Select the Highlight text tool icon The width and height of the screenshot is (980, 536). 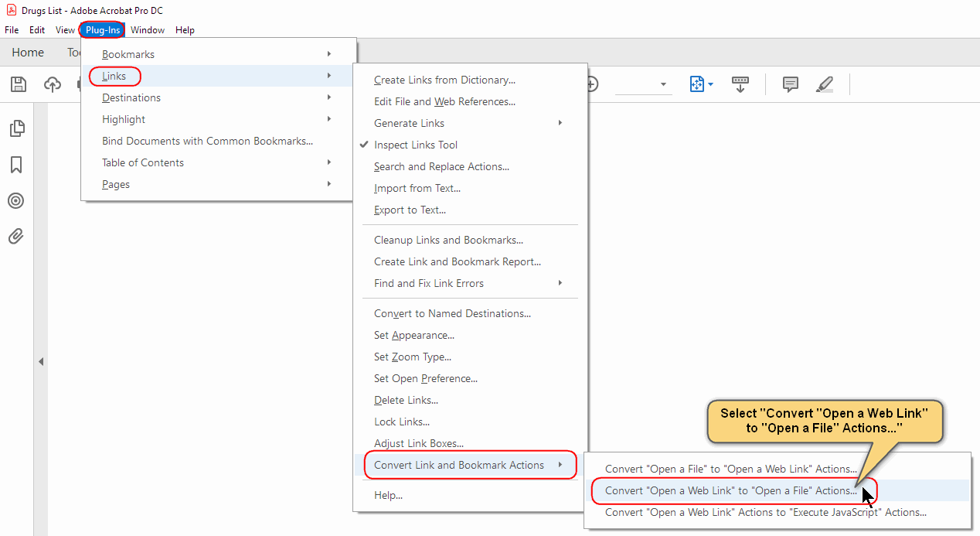click(824, 84)
